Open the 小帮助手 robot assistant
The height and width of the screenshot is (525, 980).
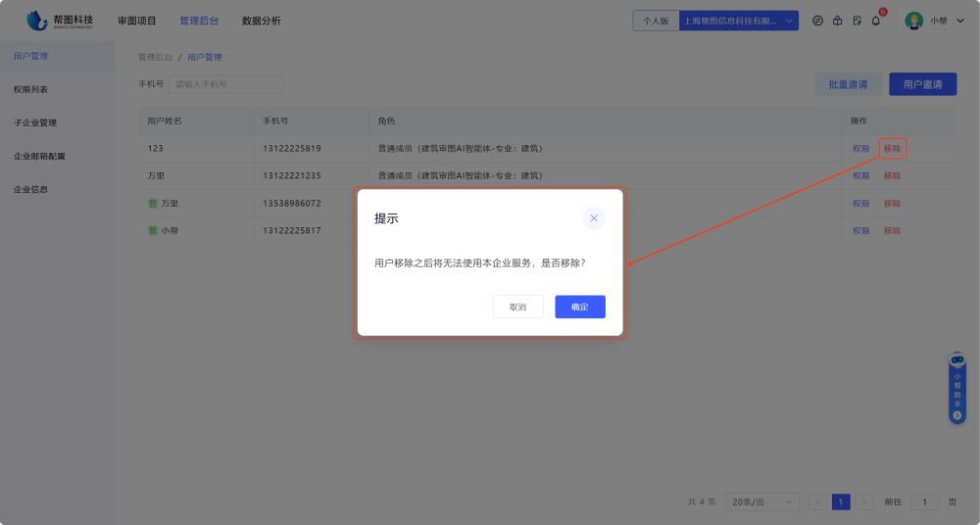click(957, 360)
